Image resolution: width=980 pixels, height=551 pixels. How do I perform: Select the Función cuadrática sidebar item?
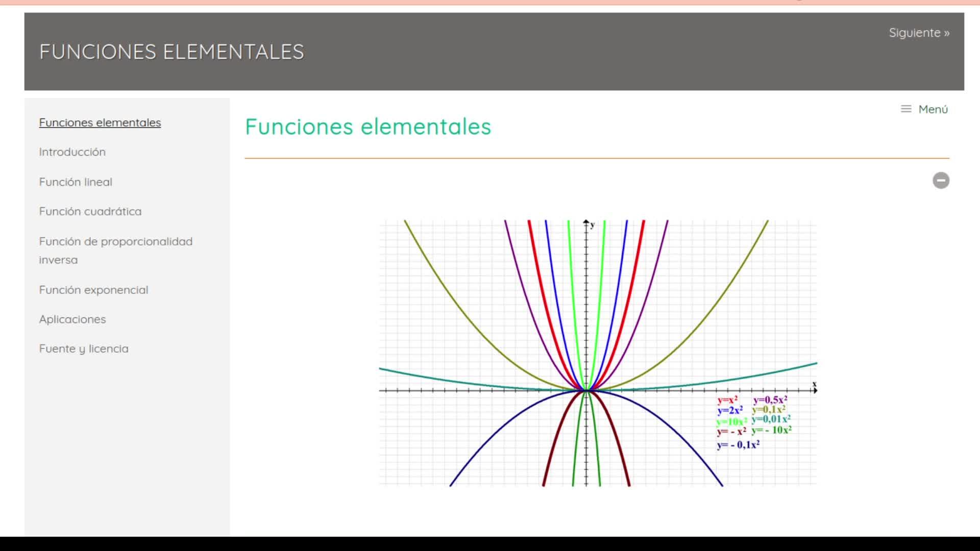click(90, 212)
